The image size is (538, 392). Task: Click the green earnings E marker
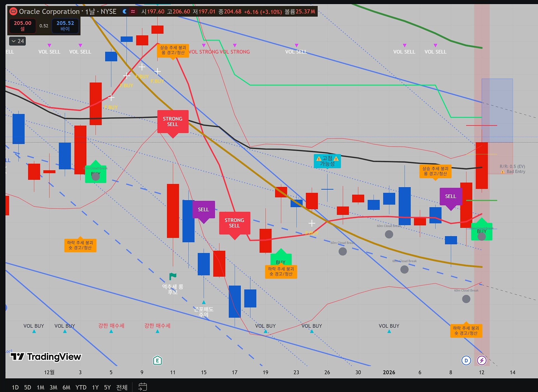(x=157, y=360)
